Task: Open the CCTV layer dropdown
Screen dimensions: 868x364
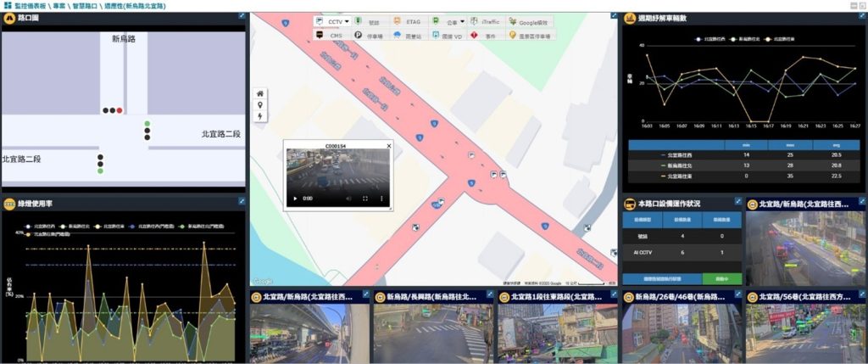Action: [333, 20]
